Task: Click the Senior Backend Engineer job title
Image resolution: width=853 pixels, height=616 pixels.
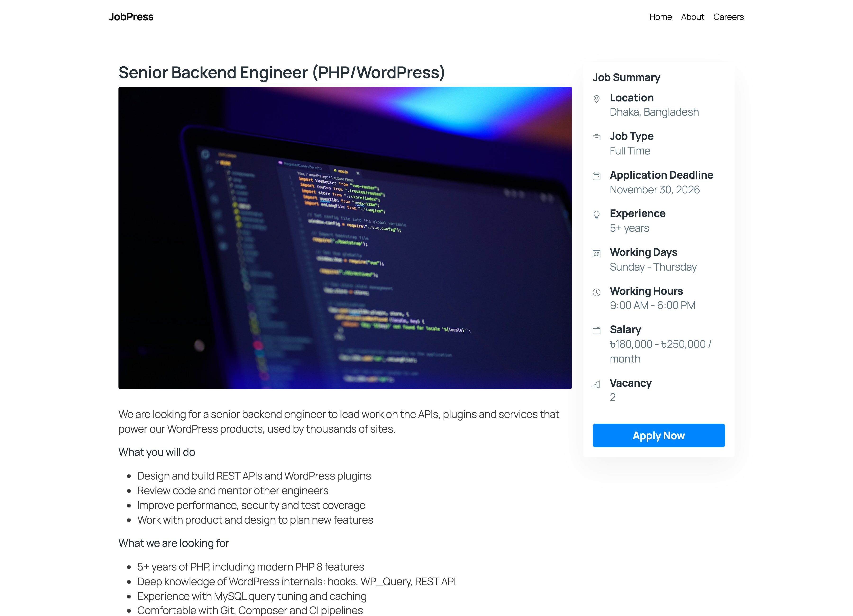Action: [x=282, y=72]
